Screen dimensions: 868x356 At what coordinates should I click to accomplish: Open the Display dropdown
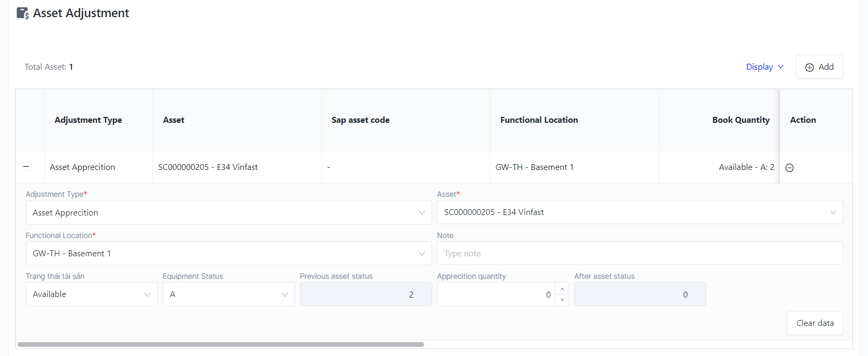pyautogui.click(x=765, y=67)
